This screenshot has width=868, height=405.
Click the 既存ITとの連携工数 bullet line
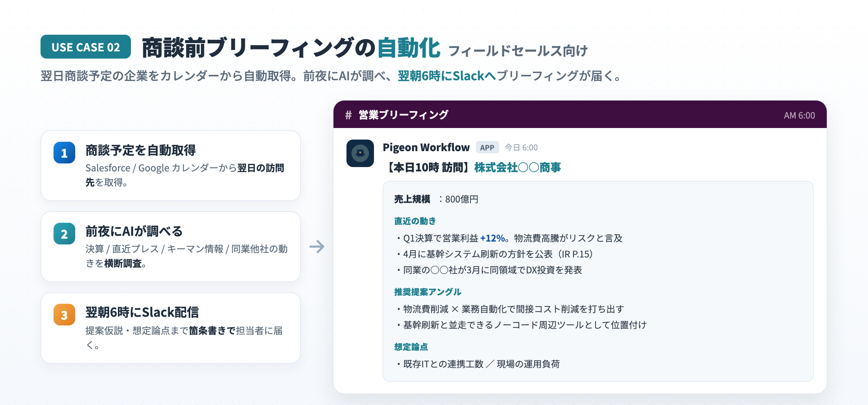[478, 364]
